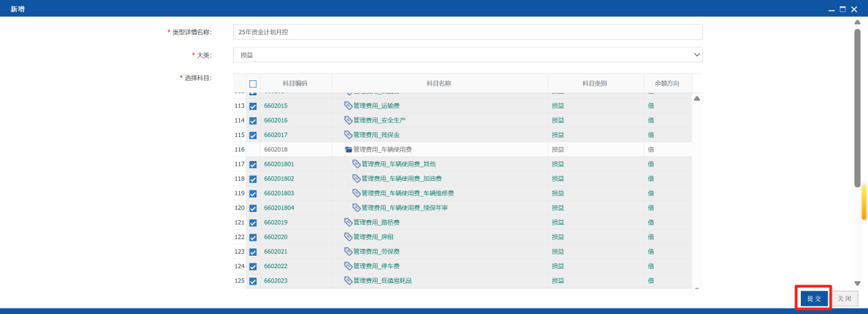Open the 大类 dropdown showing 损益
The height and width of the screenshot is (314, 868).
pyautogui.click(x=468, y=54)
